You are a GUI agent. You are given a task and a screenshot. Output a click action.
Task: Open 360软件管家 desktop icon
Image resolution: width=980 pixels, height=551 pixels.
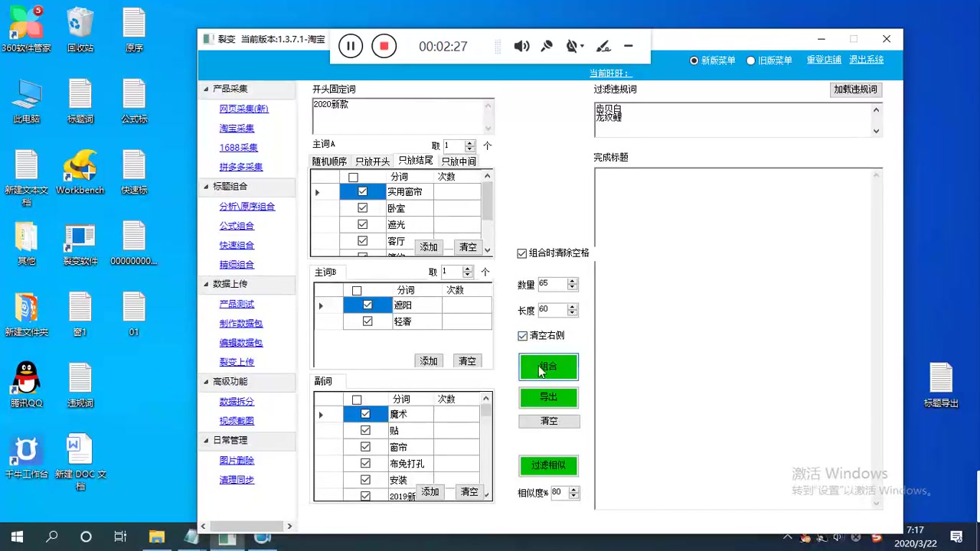click(x=26, y=29)
